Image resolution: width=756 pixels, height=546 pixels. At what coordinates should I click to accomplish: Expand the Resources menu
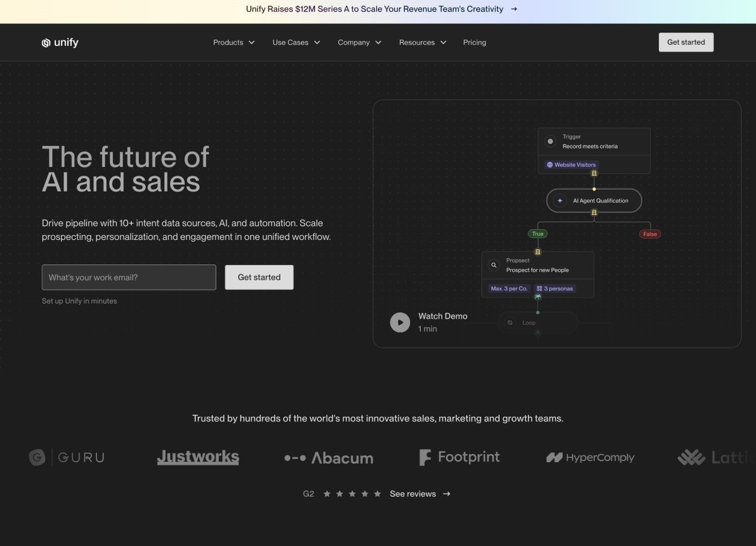pos(423,43)
